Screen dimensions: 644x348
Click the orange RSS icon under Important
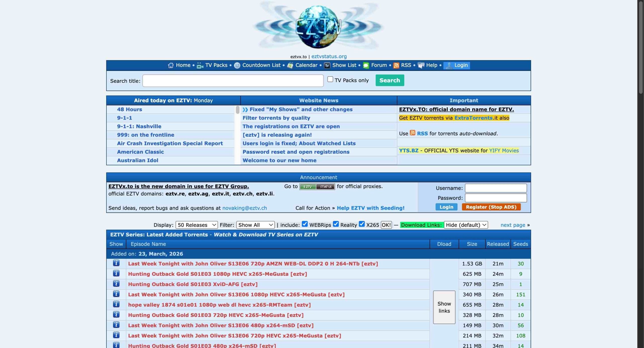click(x=413, y=133)
